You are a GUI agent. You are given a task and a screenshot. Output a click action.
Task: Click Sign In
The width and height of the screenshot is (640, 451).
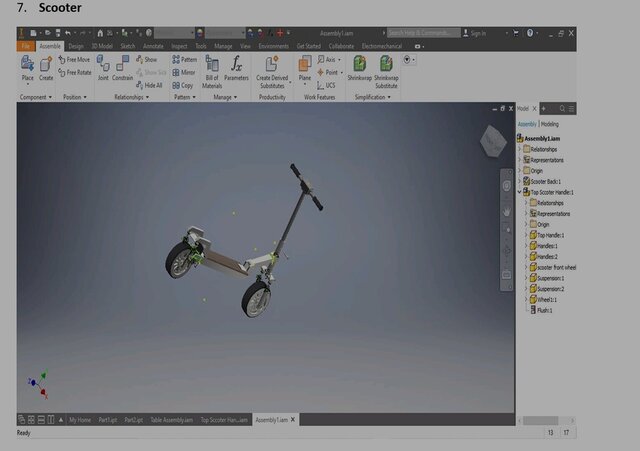(x=474, y=33)
